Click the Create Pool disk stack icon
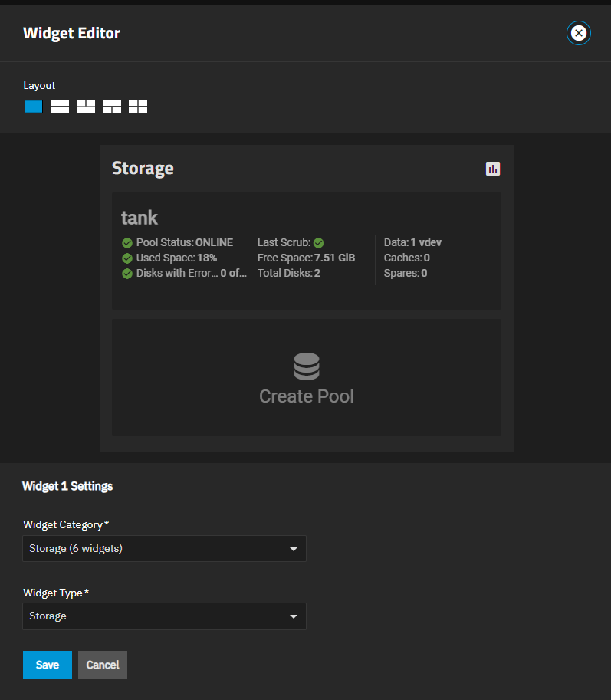 coord(307,366)
